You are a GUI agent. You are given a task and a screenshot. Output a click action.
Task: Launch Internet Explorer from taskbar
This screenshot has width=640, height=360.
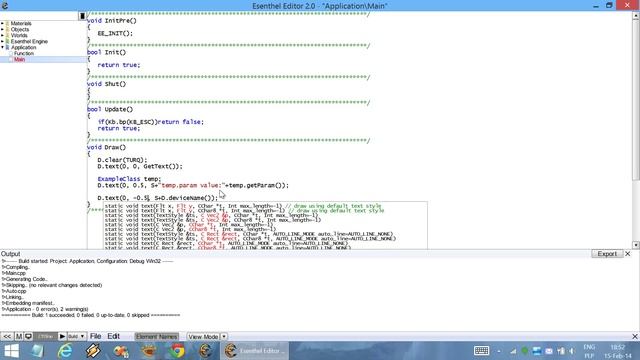(65, 351)
